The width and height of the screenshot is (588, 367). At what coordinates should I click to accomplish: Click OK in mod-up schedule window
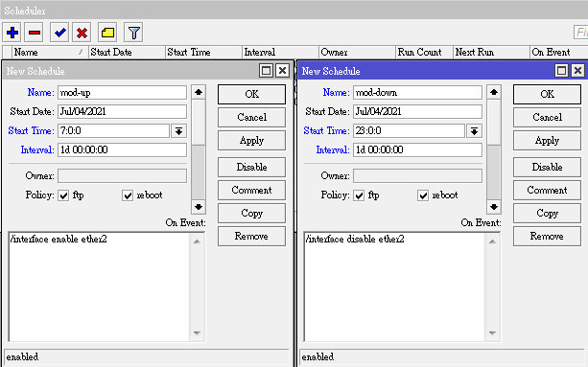pyautogui.click(x=251, y=94)
